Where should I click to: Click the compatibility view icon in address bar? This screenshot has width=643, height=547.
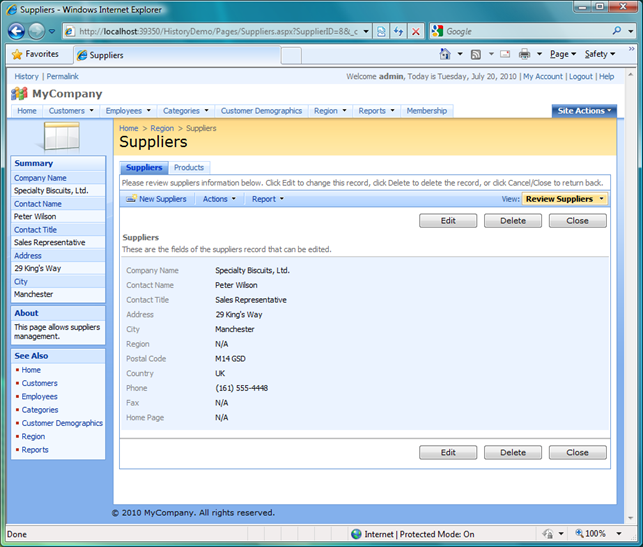click(x=381, y=31)
